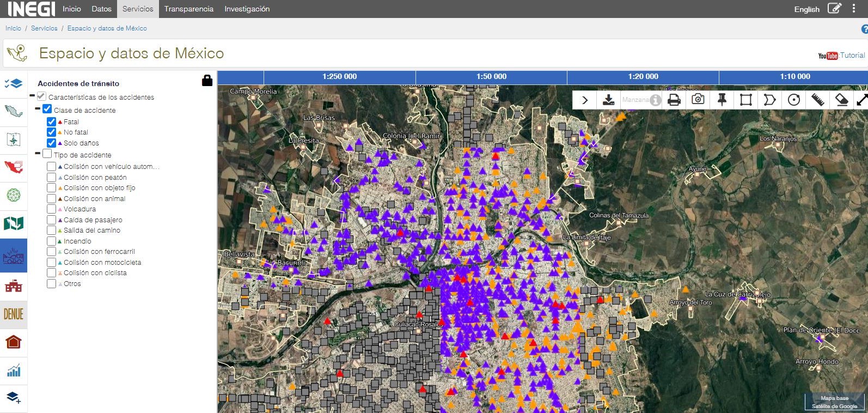
Task: Select the 1:250 000 scale tab
Action: click(340, 77)
